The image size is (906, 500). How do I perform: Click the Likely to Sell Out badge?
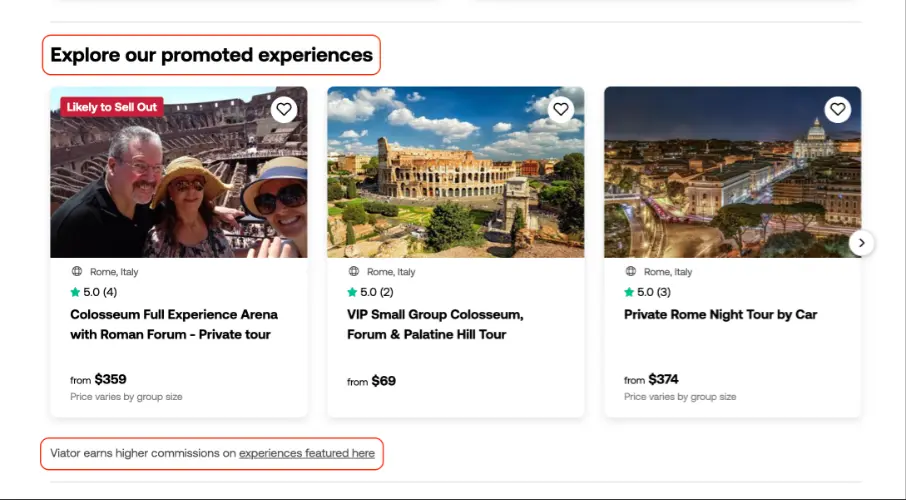(112, 107)
